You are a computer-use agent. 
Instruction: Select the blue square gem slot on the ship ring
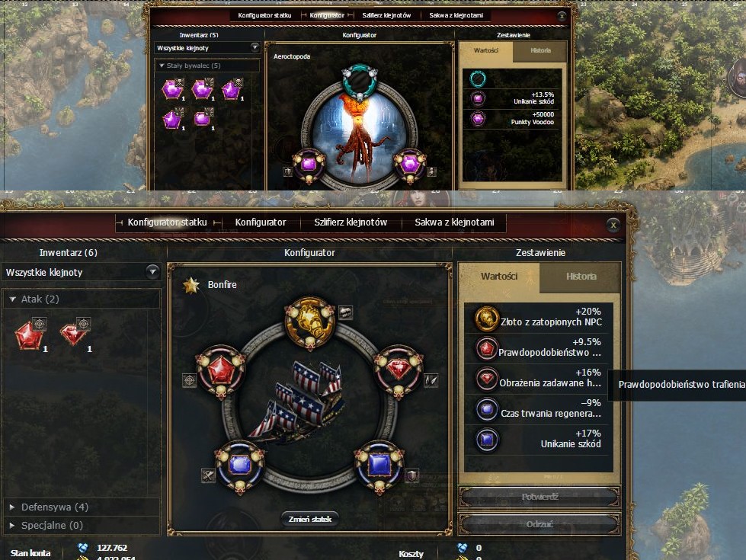click(379, 466)
